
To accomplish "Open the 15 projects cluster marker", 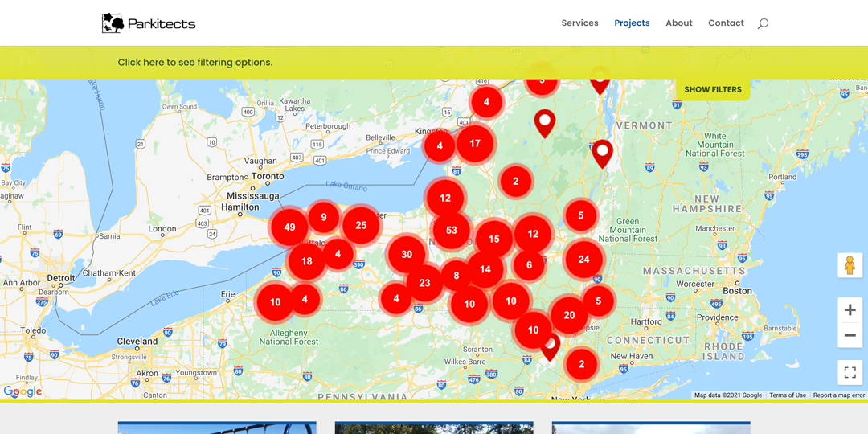I will click(x=494, y=240).
